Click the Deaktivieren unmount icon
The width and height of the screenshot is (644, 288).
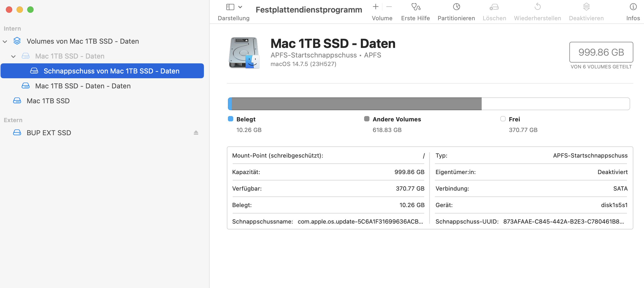point(586,7)
